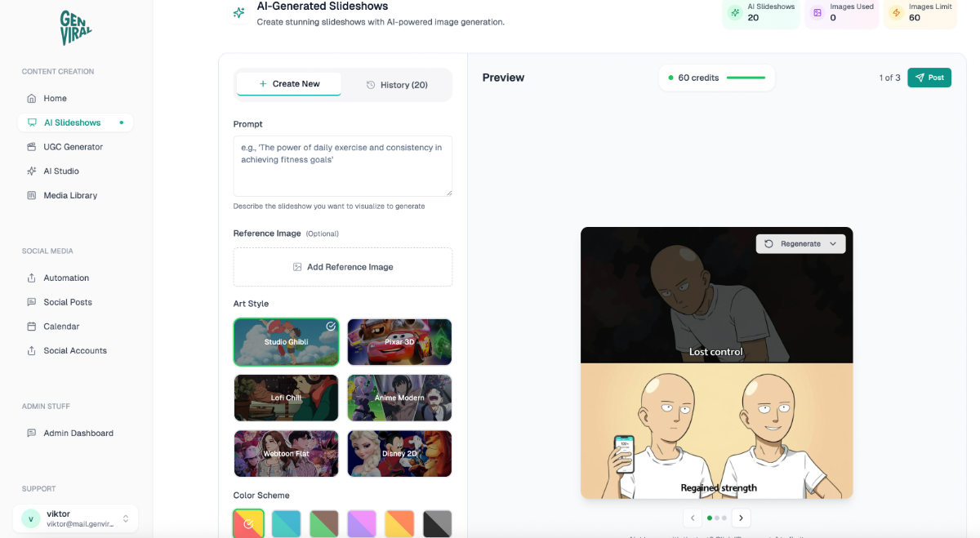Click the "Color Scheme" label

261,496
